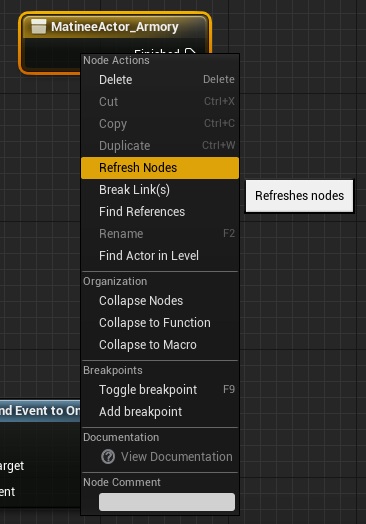The width and height of the screenshot is (366, 524).
Task: Open View Documentation entry
Action: [x=160, y=456]
